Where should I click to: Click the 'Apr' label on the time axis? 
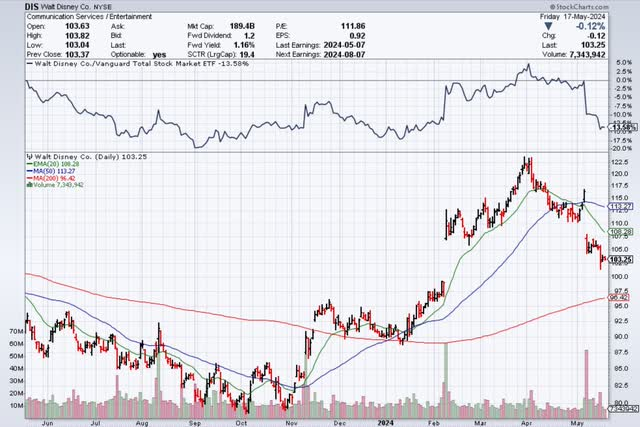[527, 423]
